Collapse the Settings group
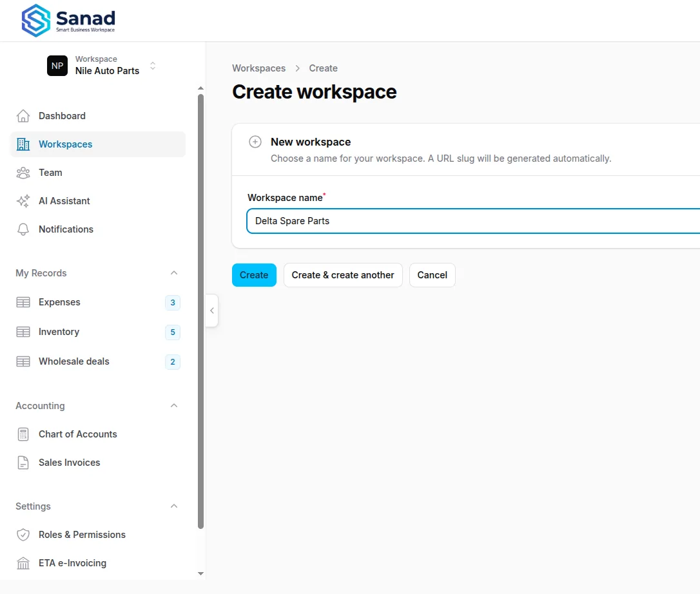This screenshot has width=700, height=594. pyautogui.click(x=174, y=506)
